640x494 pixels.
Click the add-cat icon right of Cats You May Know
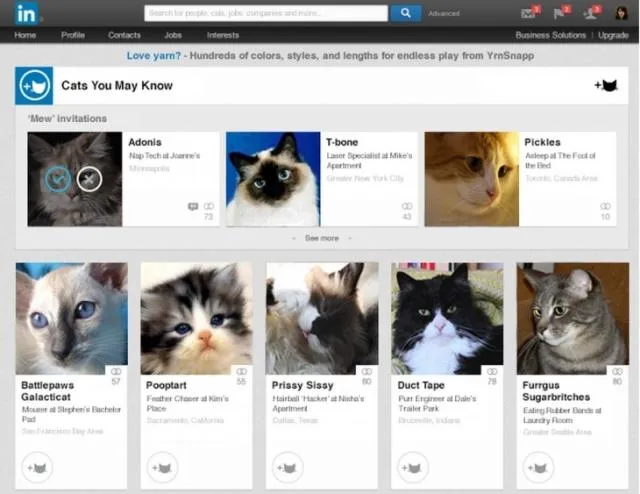tap(606, 86)
